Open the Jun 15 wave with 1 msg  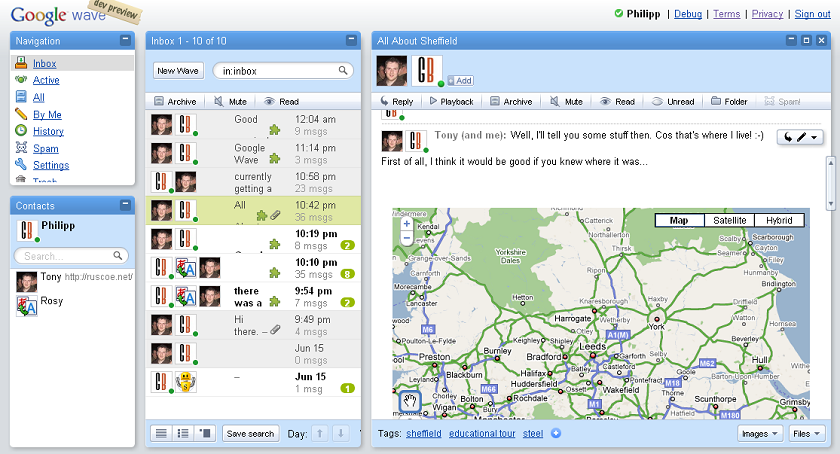click(x=253, y=382)
